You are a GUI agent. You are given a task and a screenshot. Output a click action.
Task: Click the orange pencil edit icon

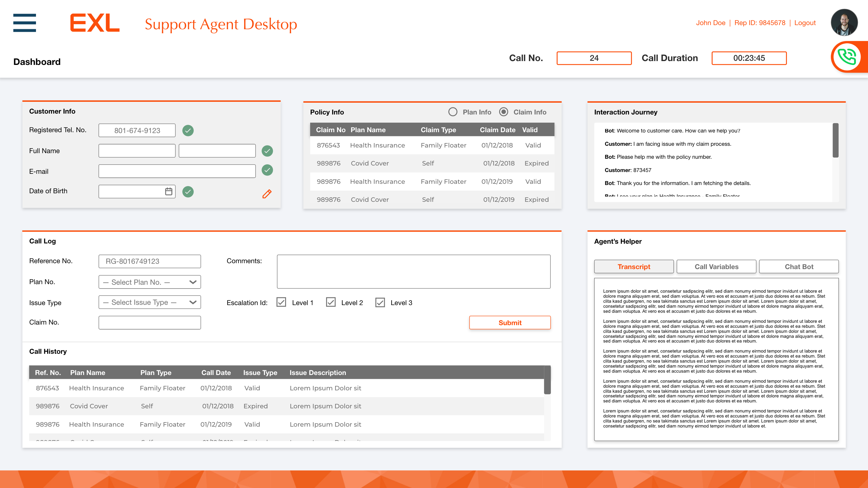pyautogui.click(x=267, y=194)
